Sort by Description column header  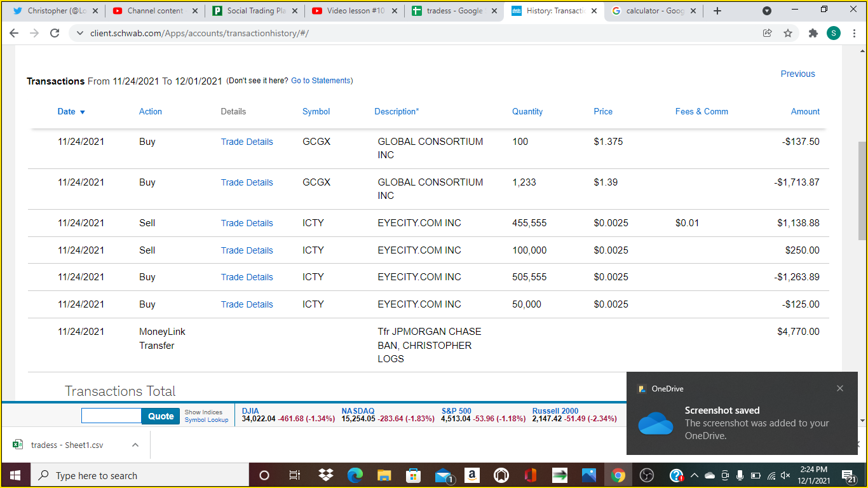(397, 111)
